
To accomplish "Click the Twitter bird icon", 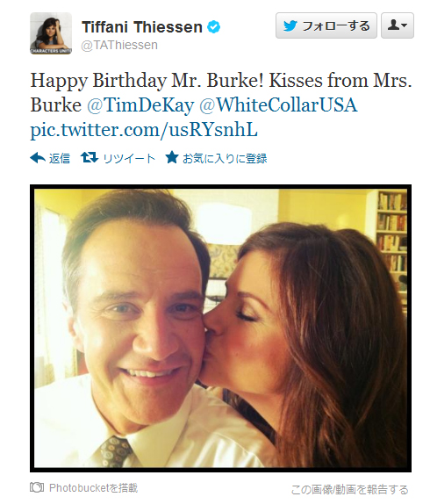I will pyautogui.click(x=290, y=25).
